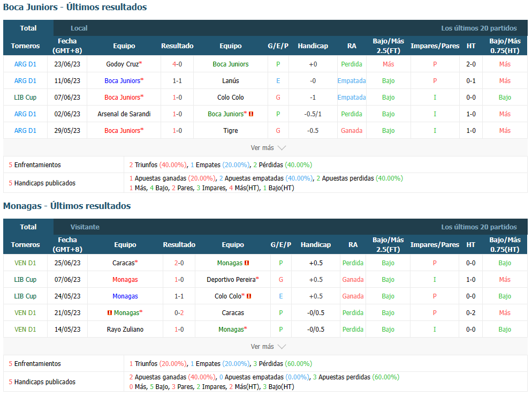
Task: Open the 2-0 result of Caracas vs Monagas
Action: point(179,263)
